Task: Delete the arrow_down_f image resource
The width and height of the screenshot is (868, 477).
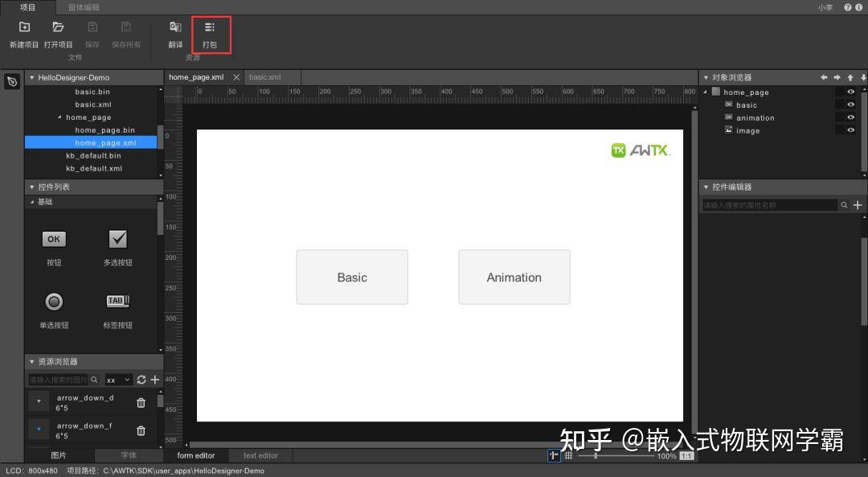Action: point(141,430)
